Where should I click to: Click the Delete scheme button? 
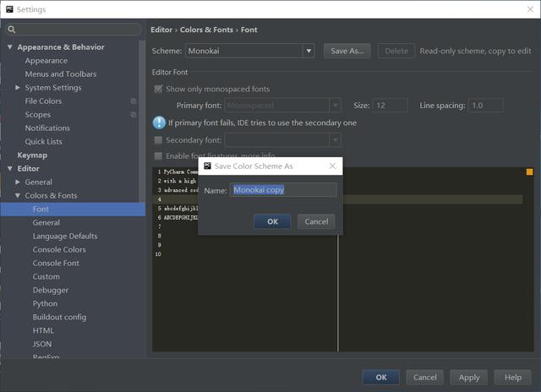(396, 51)
